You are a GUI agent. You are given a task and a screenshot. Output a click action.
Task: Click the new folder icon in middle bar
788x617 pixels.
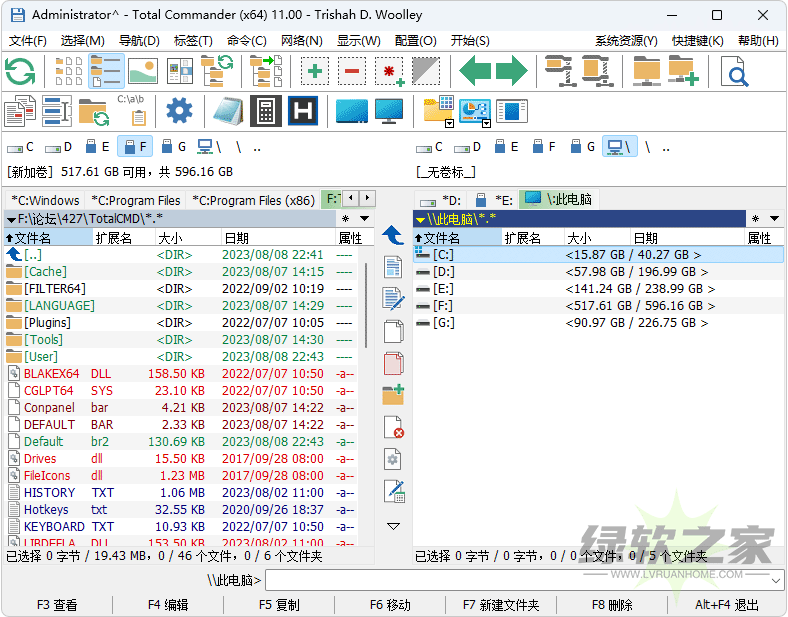(393, 394)
